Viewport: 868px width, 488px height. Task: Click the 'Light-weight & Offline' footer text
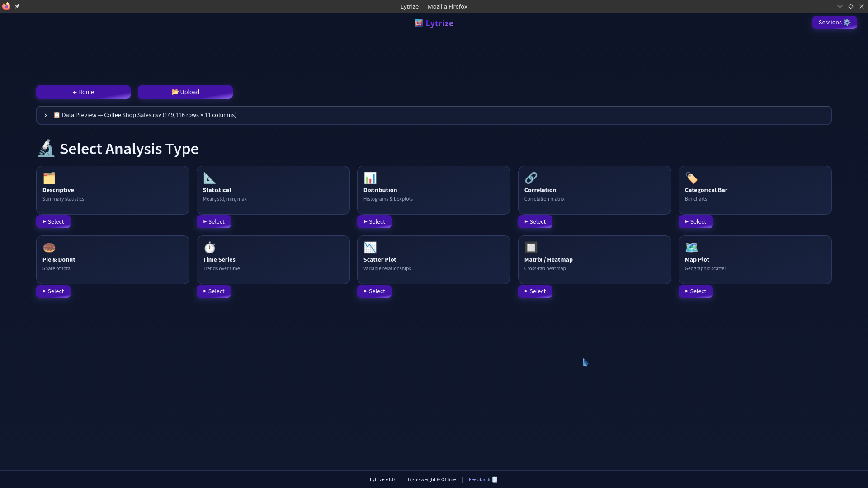point(431,479)
